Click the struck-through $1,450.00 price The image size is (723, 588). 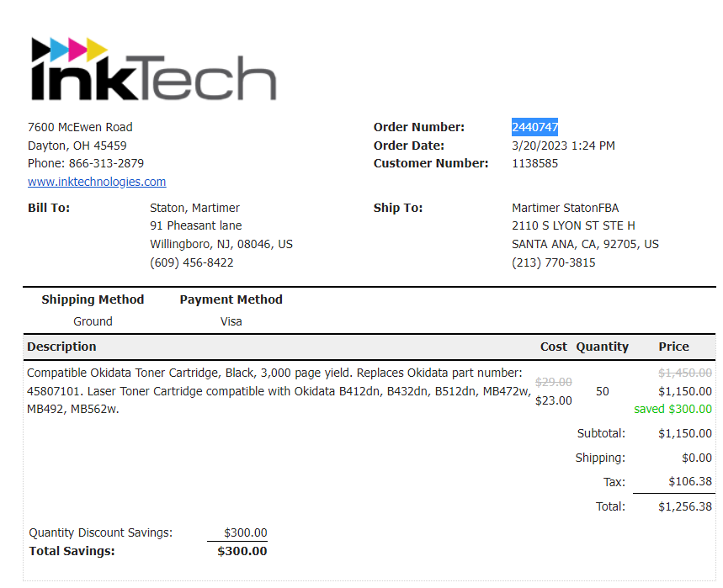685,373
